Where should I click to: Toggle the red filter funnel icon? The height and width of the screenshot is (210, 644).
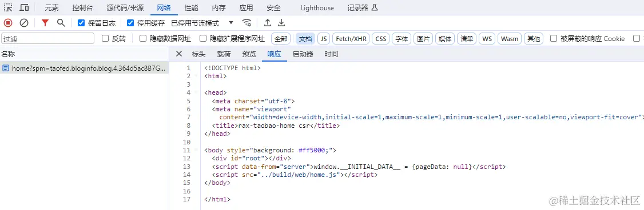pyautogui.click(x=45, y=23)
